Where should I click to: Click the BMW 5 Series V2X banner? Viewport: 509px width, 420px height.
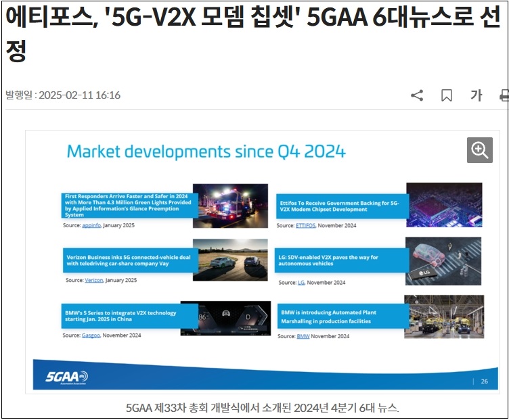coord(130,316)
